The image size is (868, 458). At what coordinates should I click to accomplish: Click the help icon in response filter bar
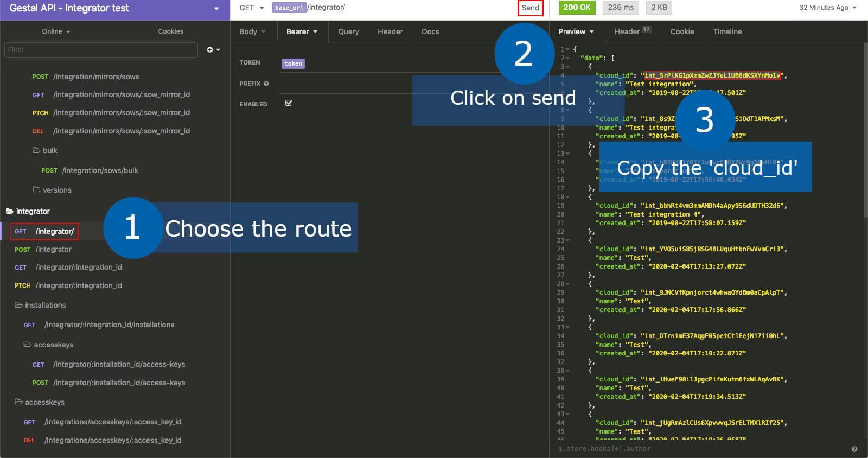[x=854, y=449]
